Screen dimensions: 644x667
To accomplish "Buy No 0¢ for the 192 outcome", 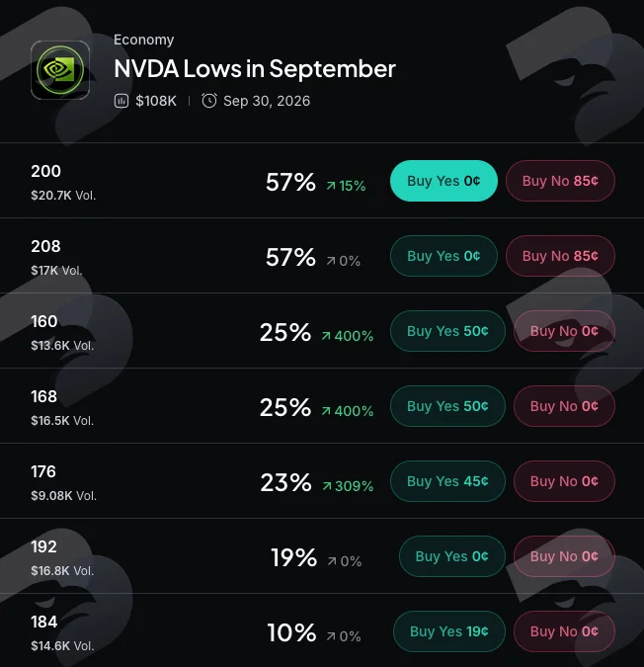I will pos(564,556).
